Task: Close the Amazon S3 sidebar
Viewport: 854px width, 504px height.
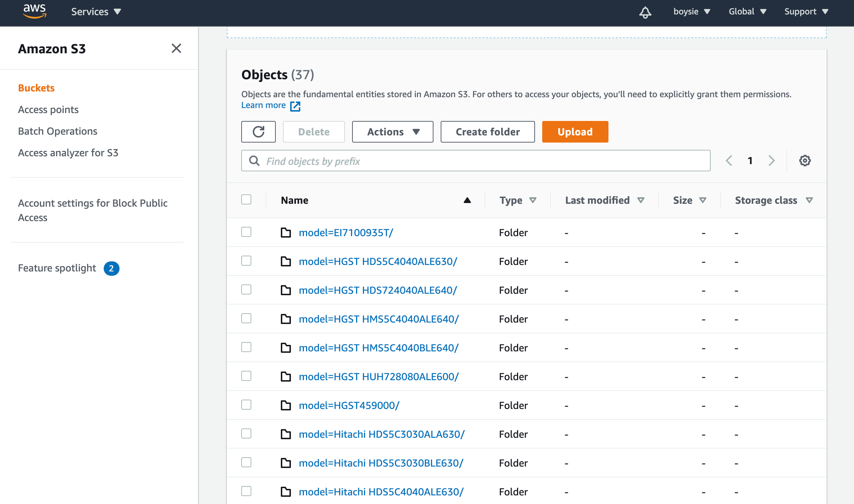Action: coord(176,48)
